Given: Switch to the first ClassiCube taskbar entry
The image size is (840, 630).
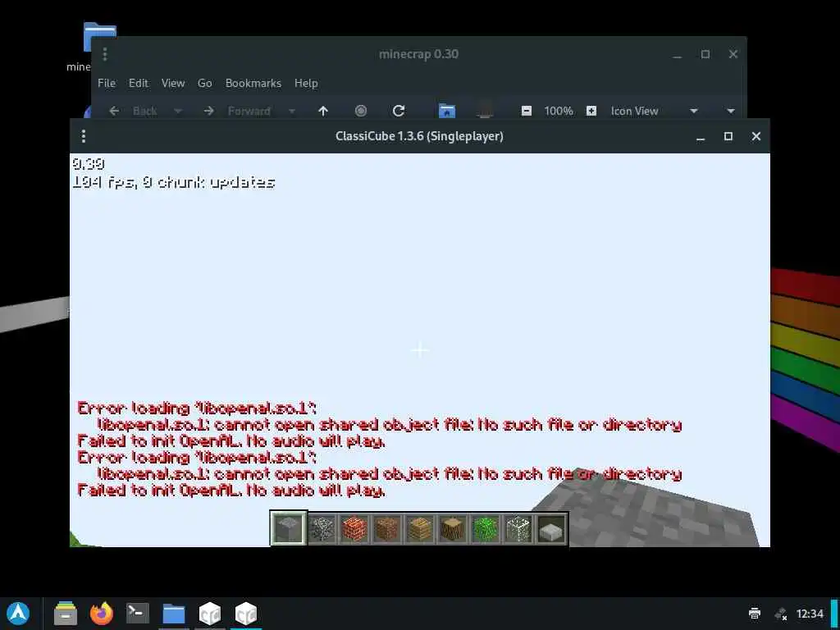Looking at the screenshot, I should [x=210, y=614].
